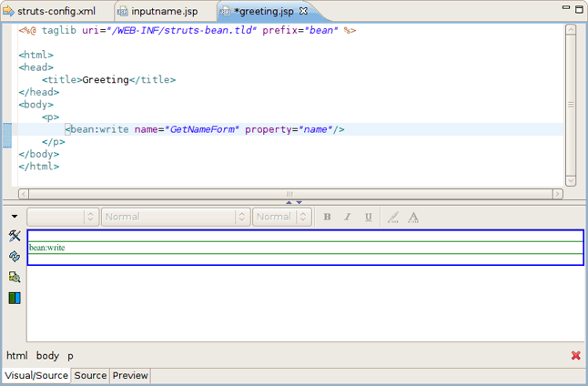Viewport: 588px width, 386px height.
Task: Click the up arrow on the pane splitter
Action: click(289, 203)
